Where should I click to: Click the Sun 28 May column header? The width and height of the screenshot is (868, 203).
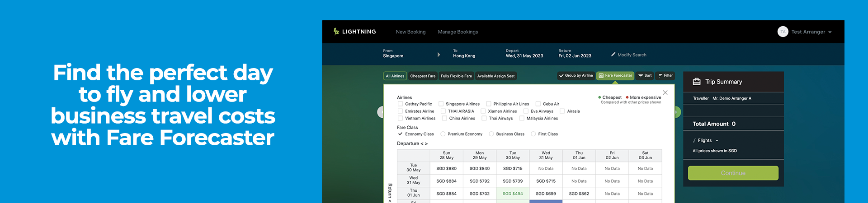446,156
